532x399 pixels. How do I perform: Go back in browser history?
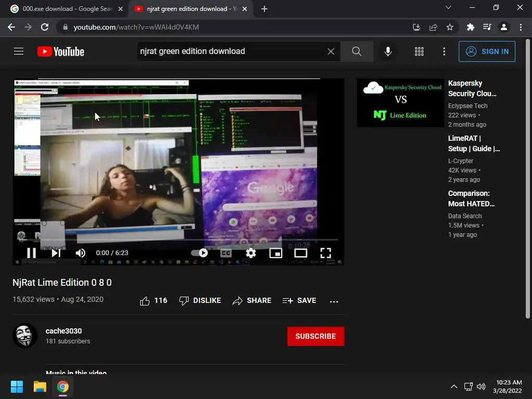tap(11, 27)
